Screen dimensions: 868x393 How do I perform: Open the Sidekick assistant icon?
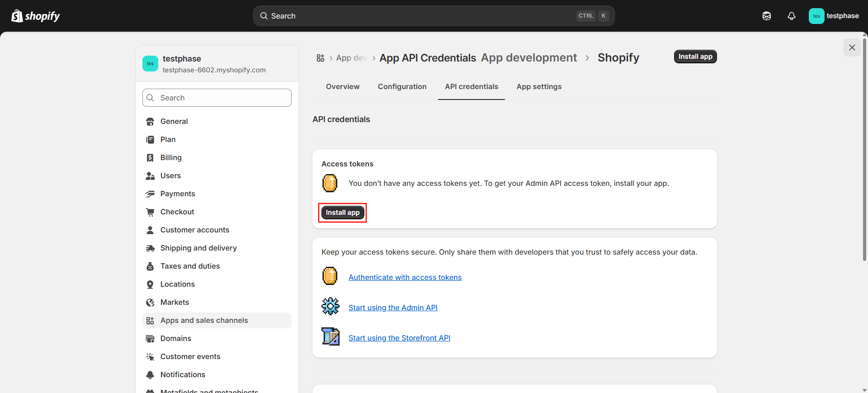click(767, 16)
